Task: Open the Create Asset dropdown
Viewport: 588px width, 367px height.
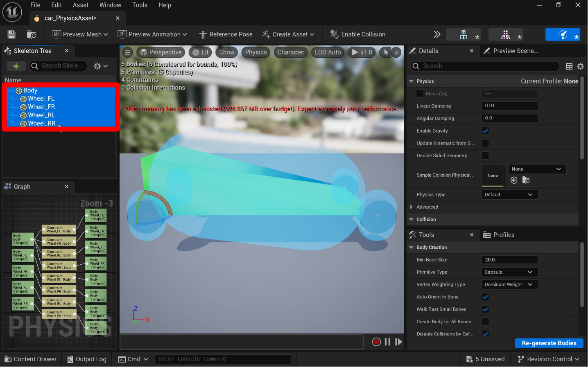Action: (x=288, y=34)
